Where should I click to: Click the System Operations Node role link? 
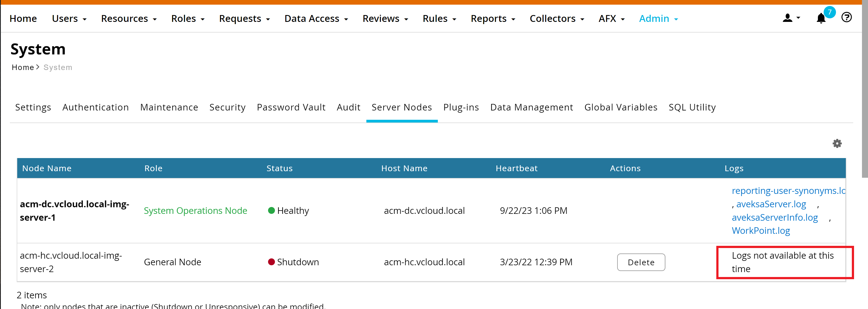(x=195, y=211)
